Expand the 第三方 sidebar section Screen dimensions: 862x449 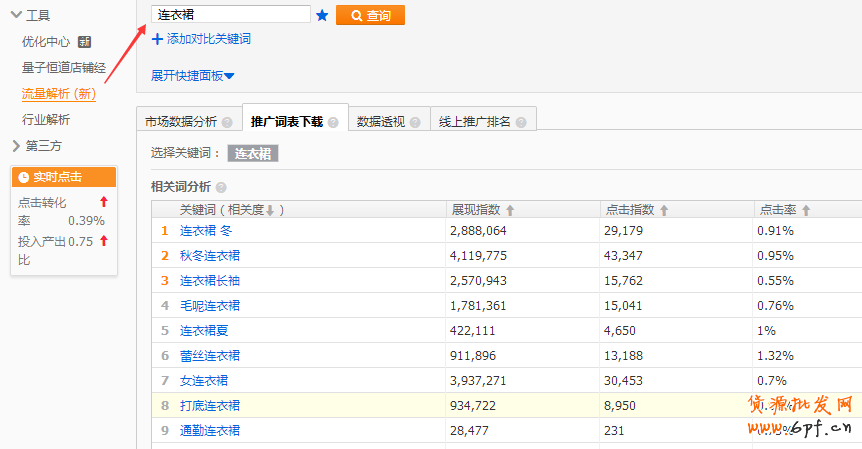click(16, 145)
